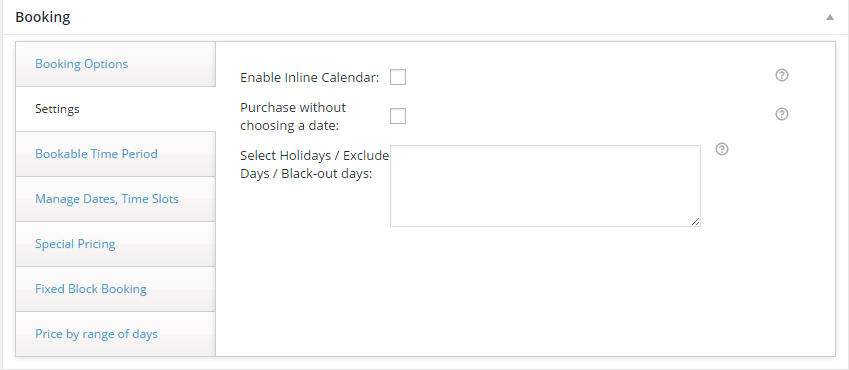
Task: Open help tooltip for Enable Inline Calendar
Action: point(781,75)
